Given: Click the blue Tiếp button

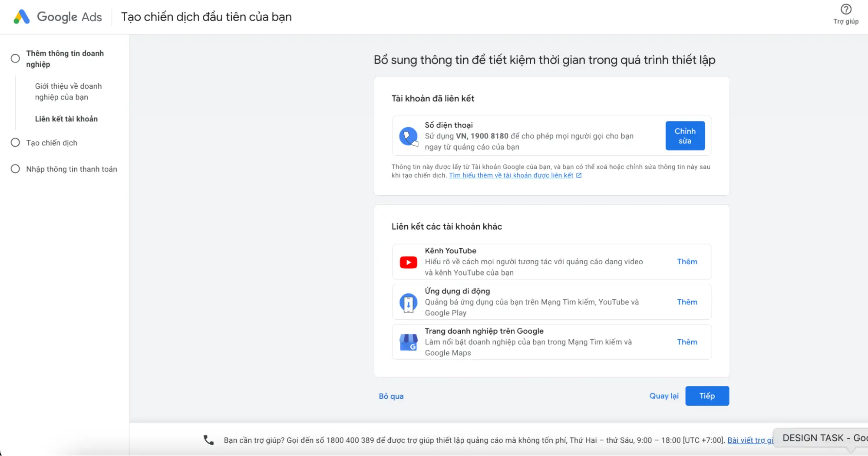Looking at the screenshot, I should tap(707, 396).
